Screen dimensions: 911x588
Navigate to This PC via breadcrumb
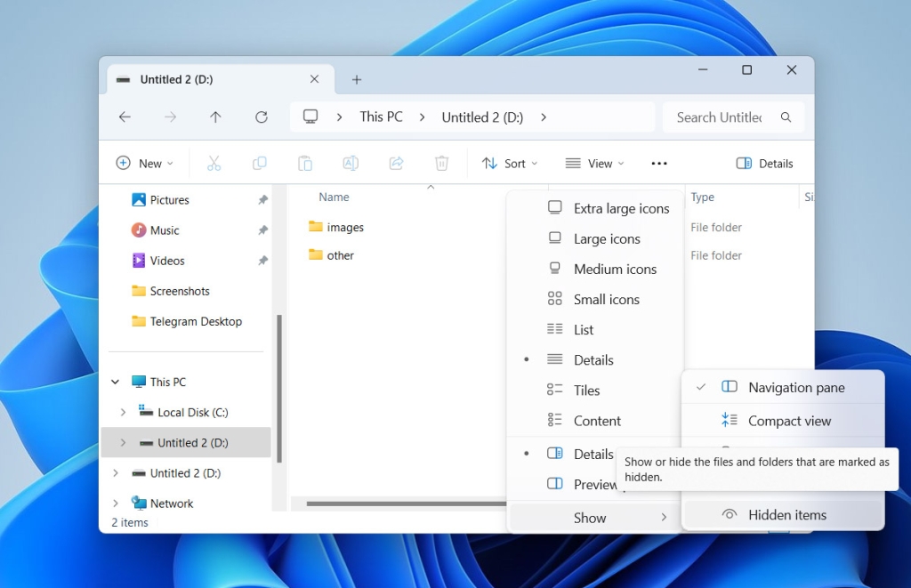[380, 117]
